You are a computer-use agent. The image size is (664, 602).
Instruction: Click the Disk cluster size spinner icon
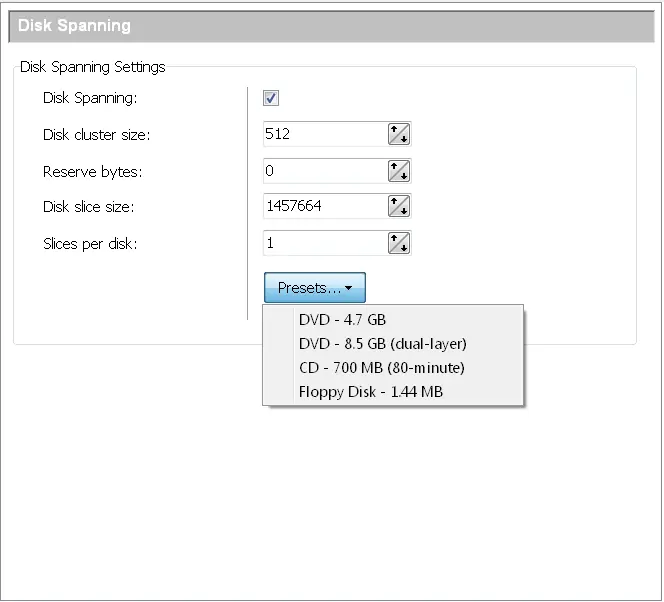pos(398,134)
